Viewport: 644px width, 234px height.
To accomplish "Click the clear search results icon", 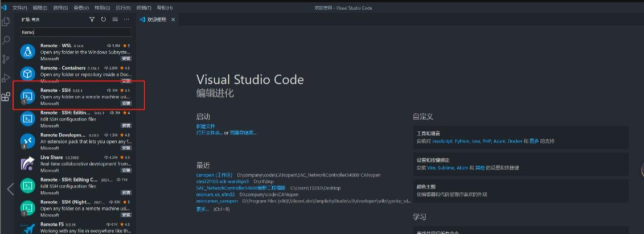I will point(115,19).
